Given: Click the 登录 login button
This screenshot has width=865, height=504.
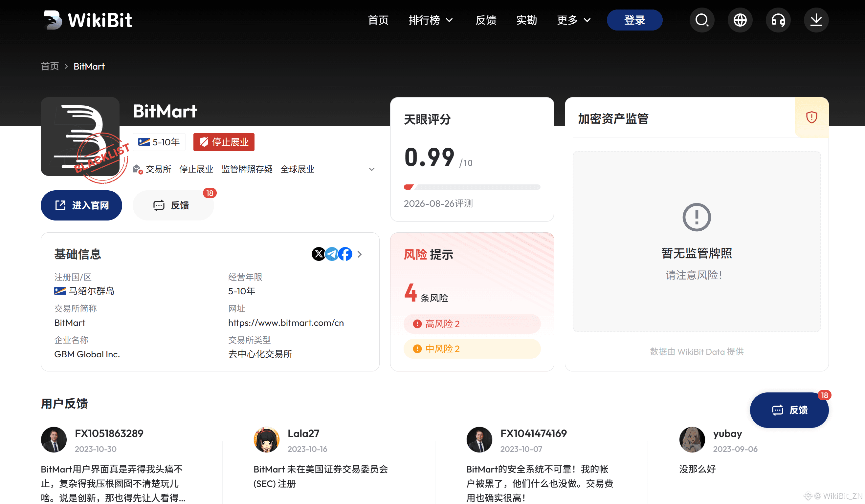Looking at the screenshot, I should pos(635,20).
